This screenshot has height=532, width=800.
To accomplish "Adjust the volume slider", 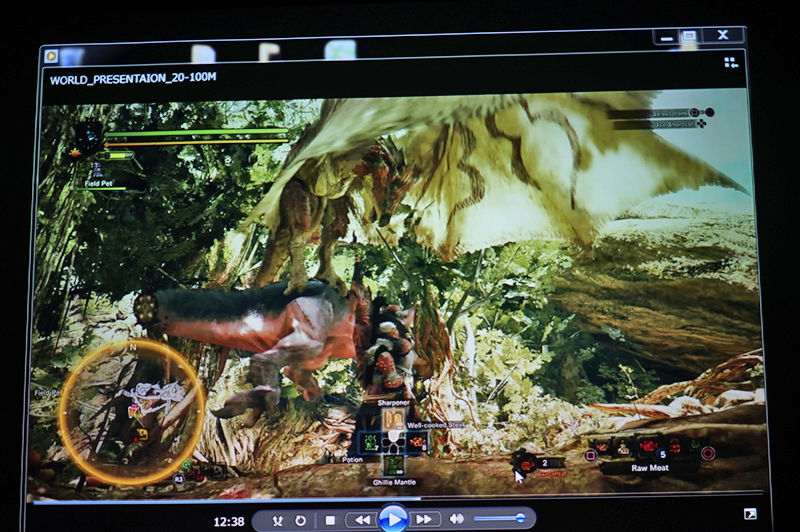I will pyautogui.click(x=500, y=518).
